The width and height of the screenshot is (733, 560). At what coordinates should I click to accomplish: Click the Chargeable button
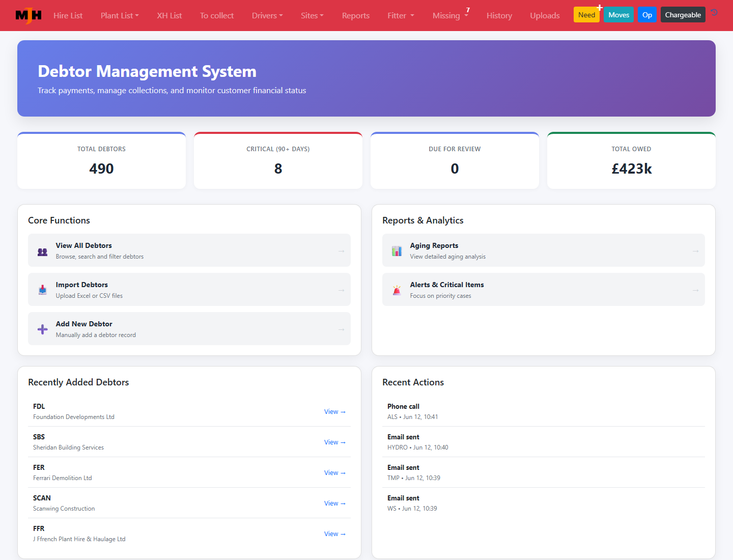683,15
